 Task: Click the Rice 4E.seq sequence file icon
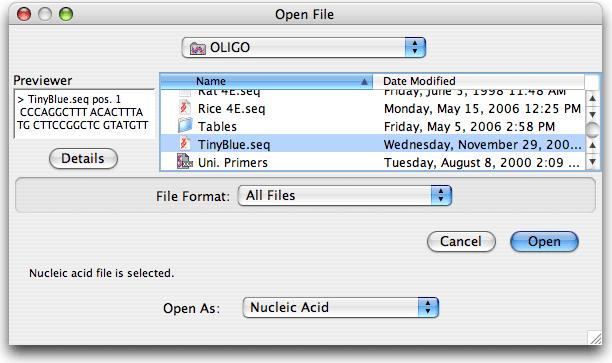(x=185, y=108)
